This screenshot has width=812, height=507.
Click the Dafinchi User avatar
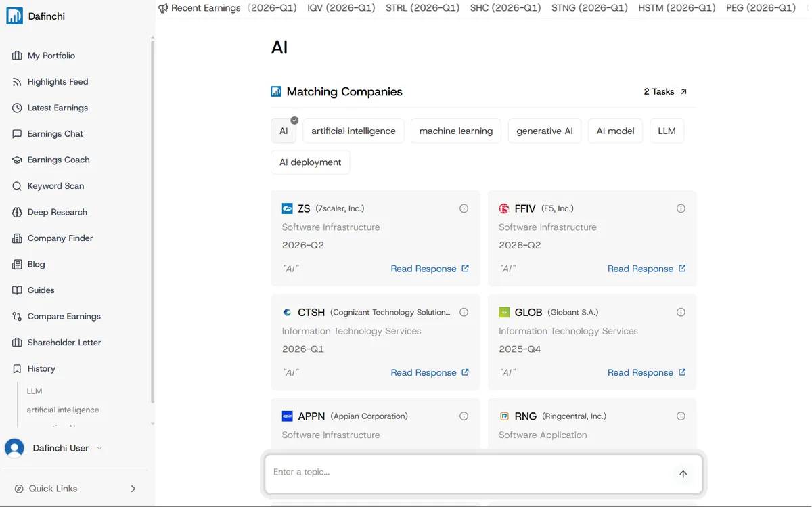pos(14,448)
